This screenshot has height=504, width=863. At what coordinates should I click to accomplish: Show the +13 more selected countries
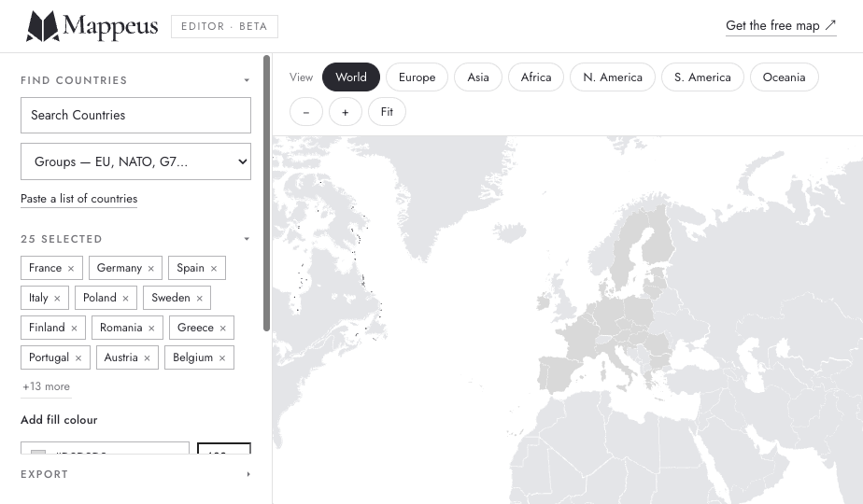click(47, 386)
